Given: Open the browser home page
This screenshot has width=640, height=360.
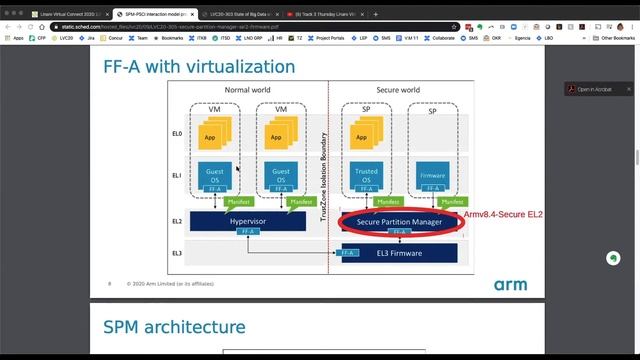Looking at the screenshot, I should coord(42,27).
